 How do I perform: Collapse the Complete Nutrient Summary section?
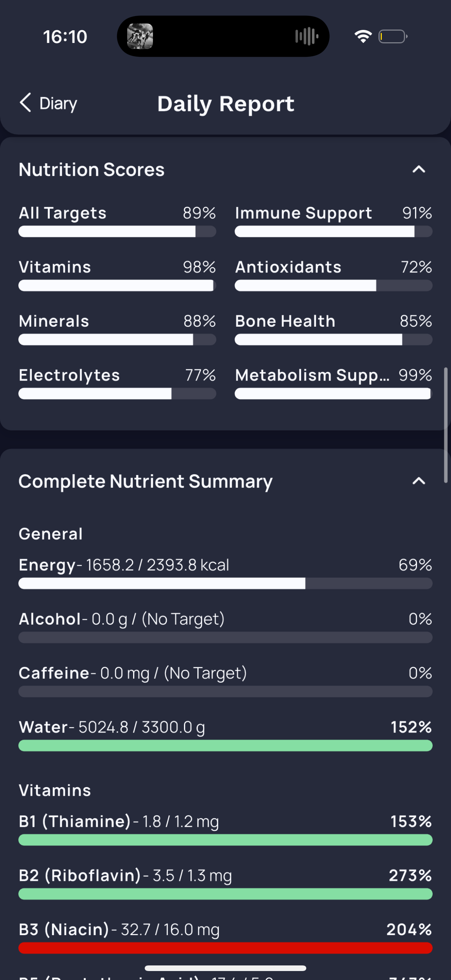(x=418, y=481)
